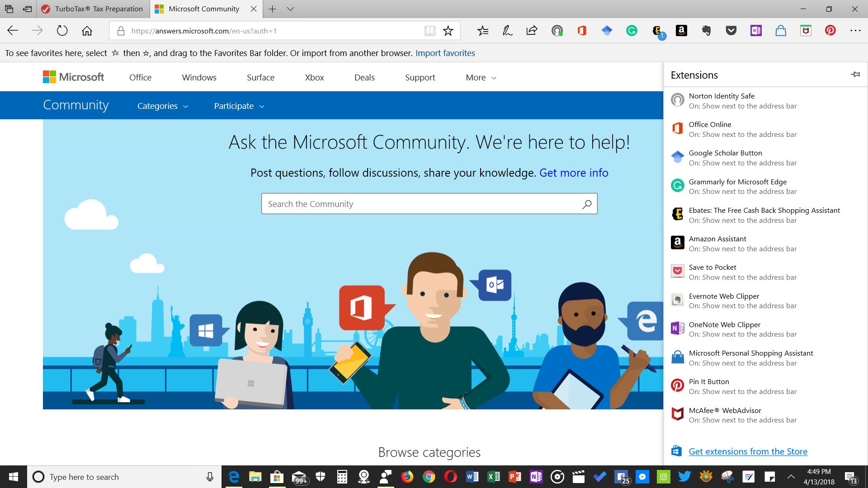Open Grammarly extension from the toolbar
This screenshot has width=868, height=488.
tap(632, 31)
